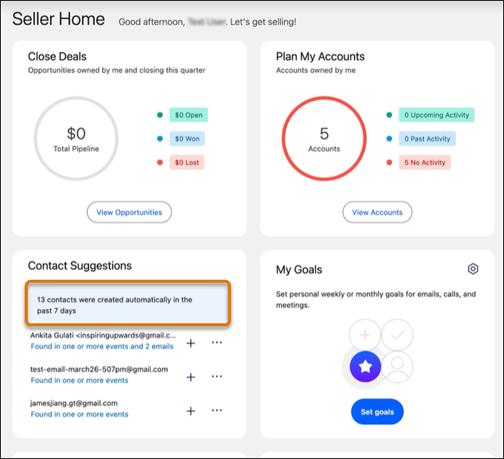Add jamesjiang.gt contact using plus icon
Image resolution: width=504 pixels, height=459 pixels.
coord(191,411)
